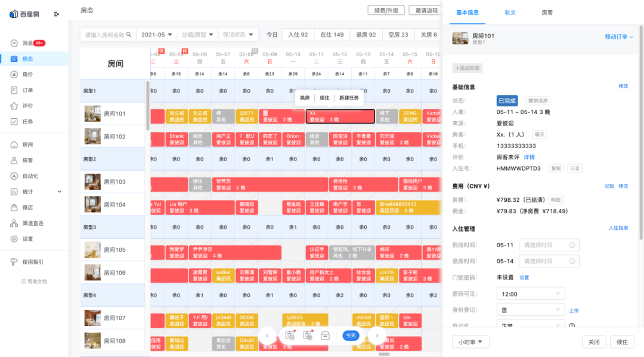This screenshot has height=357, width=644.
Task: Click the 空房 23 filter tab
Action: coord(398,35)
